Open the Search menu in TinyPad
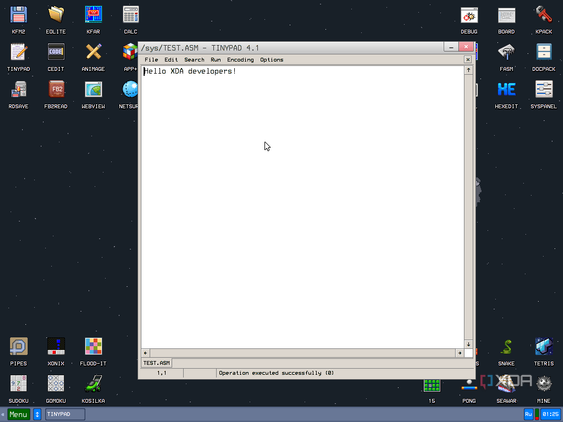The height and width of the screenshot is (422, 563). 194,60
